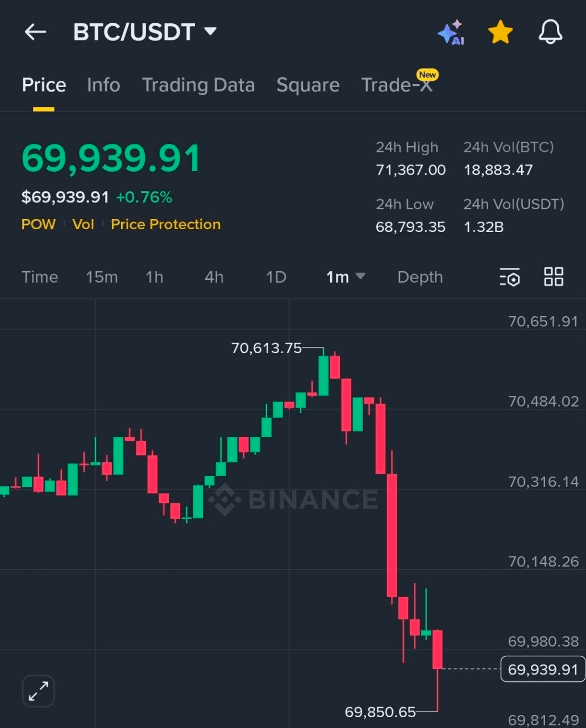Tap the current price marker 69,939.91
Image resolution: width=586 pixels, height=728 pixels.
point(542,669)
